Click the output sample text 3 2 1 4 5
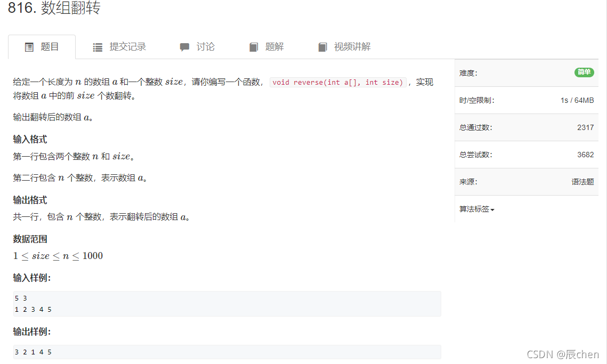This screenshot has height=364, width=607. tap(32, 352)
